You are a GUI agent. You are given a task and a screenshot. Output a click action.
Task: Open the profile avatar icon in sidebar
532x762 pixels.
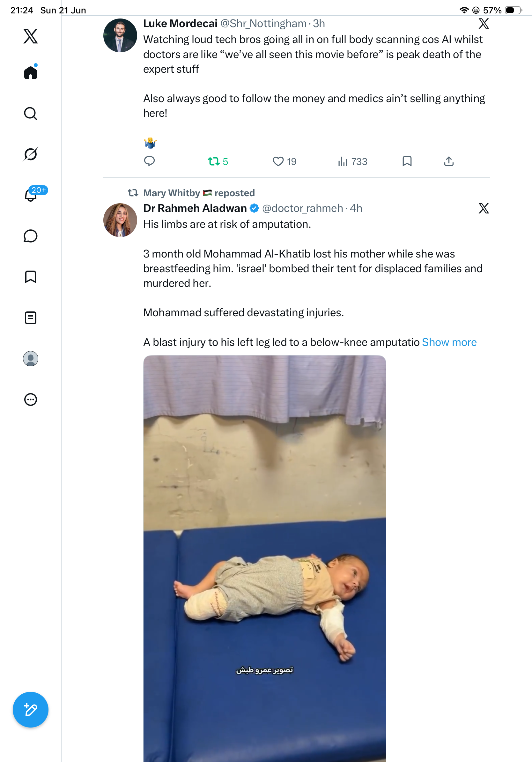coord(31,359)
